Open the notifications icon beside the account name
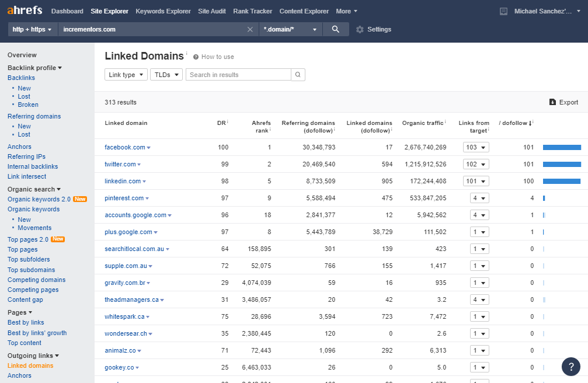 coord(504,11)
